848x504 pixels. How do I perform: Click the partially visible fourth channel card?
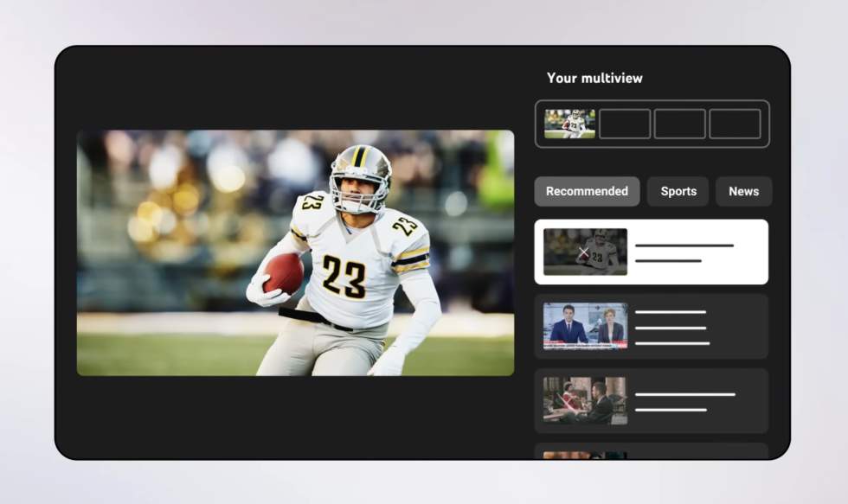coord(651,451)
